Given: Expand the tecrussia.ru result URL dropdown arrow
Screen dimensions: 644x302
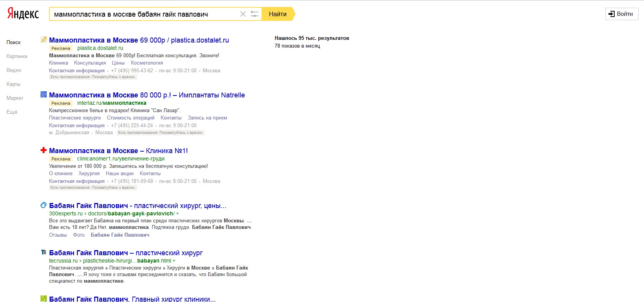Looking at the screenshot, I should click(174, 261).
